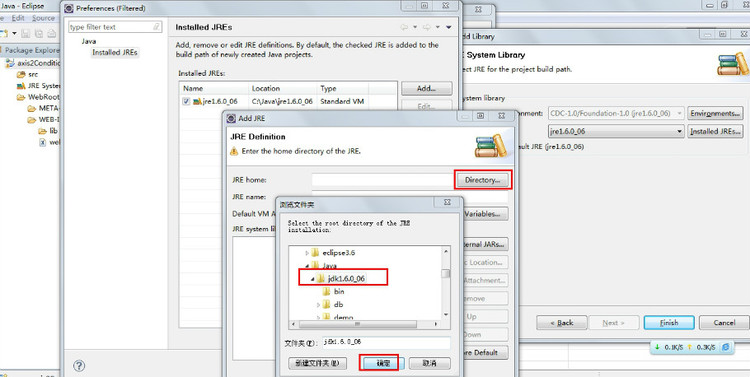Click the new folder button in browse dialog

(x=317, y=363)
